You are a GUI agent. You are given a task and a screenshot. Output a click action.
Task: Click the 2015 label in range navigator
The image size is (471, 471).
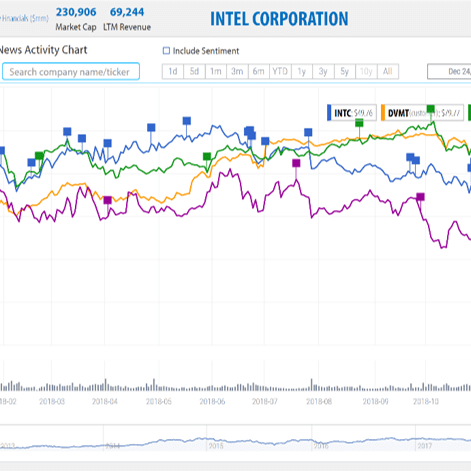coord(216,446)
